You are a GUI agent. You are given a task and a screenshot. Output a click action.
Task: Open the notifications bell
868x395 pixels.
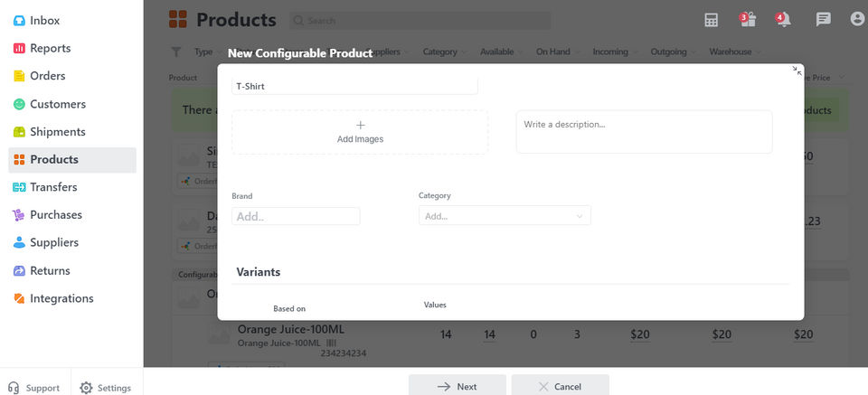point(783,19)
